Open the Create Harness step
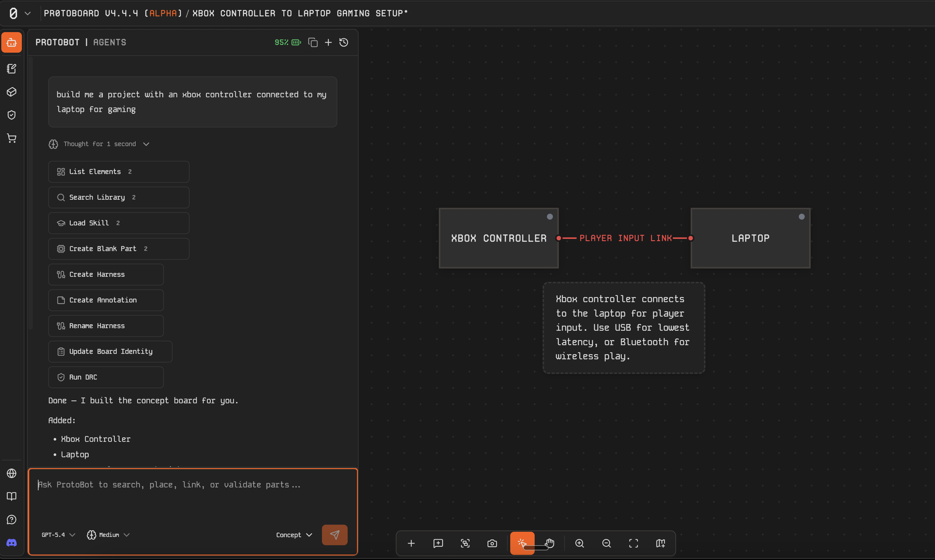This screenshot has height=560, width=935. 106,275
